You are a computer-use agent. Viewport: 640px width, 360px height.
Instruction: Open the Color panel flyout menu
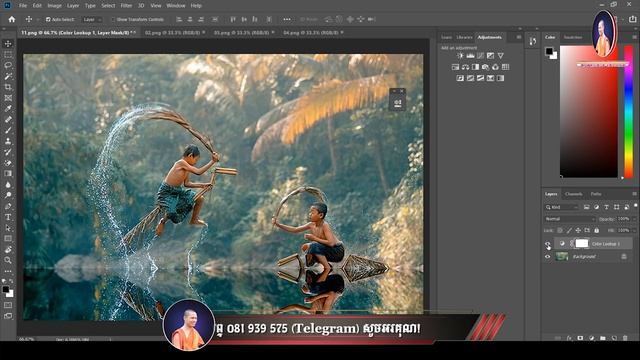pyautogui.click(x=634, y=37)
